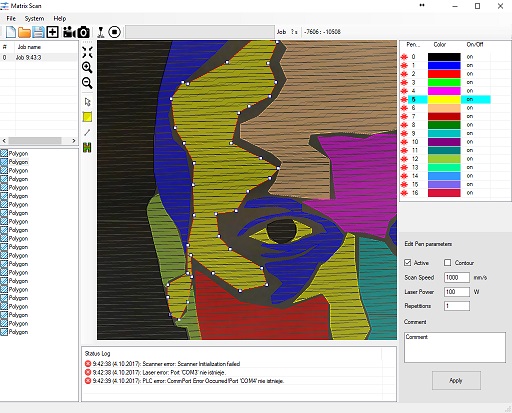Click the Scan Speed input field

[x=457, y=277]
